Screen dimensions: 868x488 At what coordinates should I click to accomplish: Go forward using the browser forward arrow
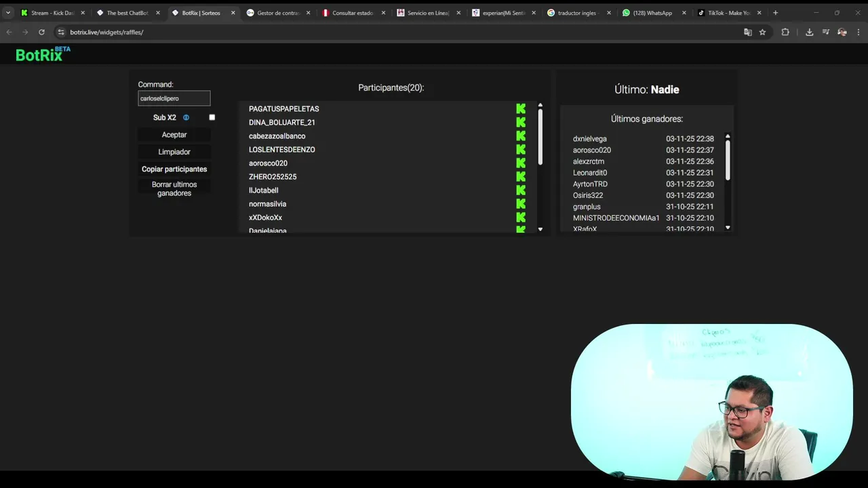coord(25,32)
